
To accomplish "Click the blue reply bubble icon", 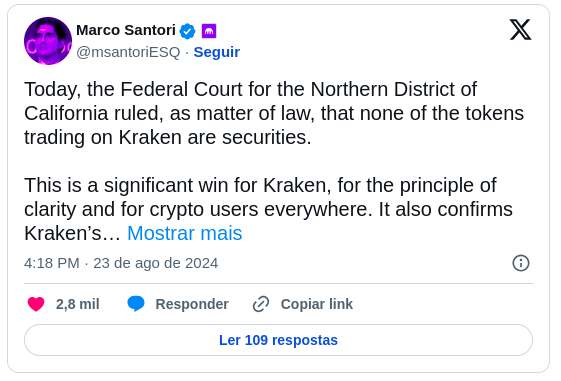I will click(x=136, y=304).
